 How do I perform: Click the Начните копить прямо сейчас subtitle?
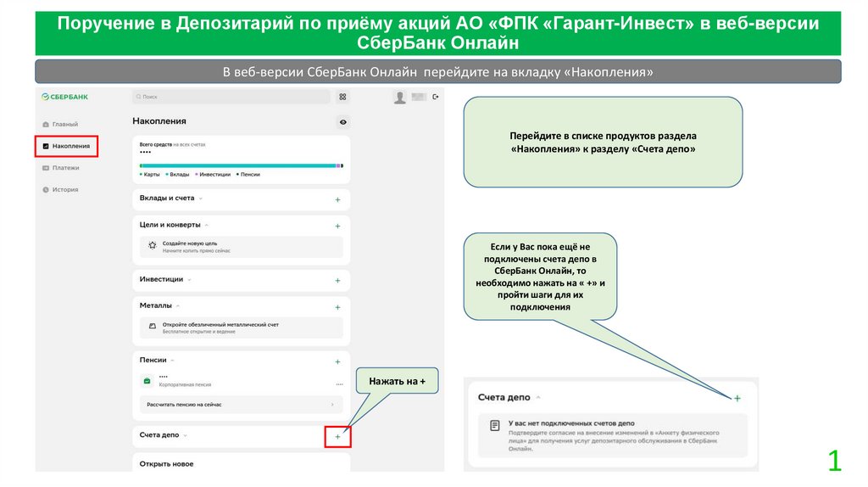197,251
